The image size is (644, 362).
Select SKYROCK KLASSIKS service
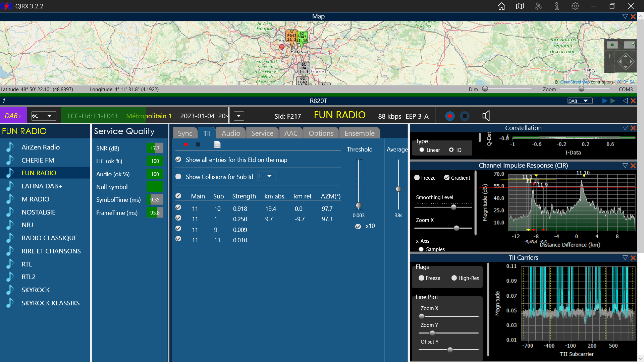pos(45,303)
